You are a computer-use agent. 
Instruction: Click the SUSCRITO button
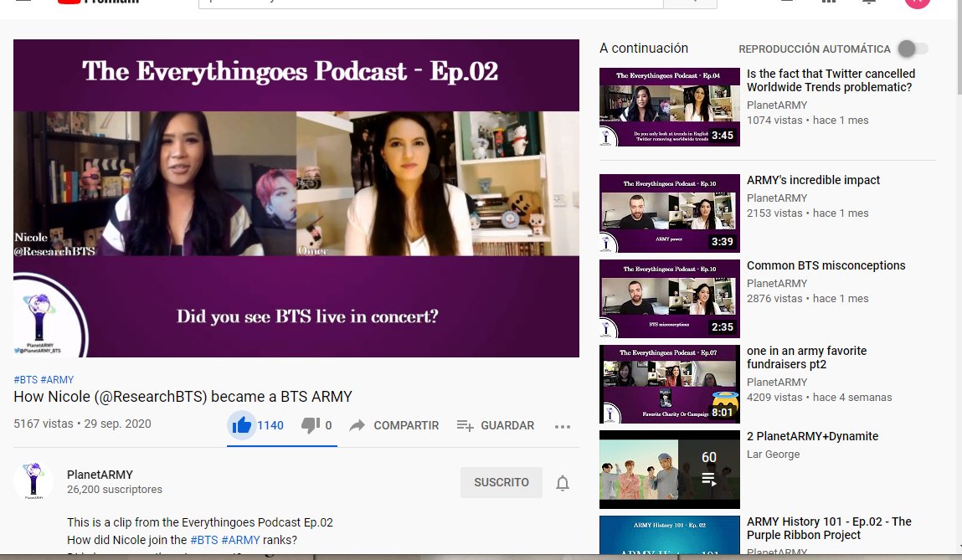[502, 482]
